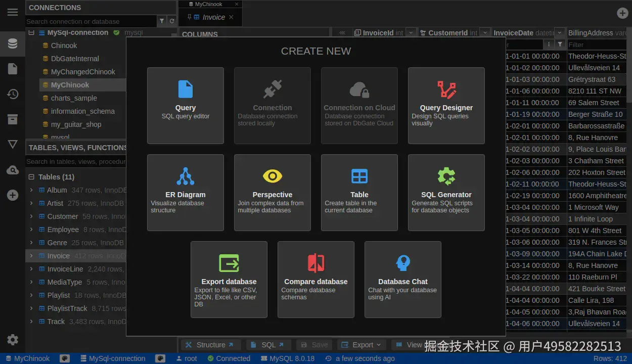Screen dimensions: 632x364
Task: Open the query history sidebar icon
Action: (x=13, y=94)
